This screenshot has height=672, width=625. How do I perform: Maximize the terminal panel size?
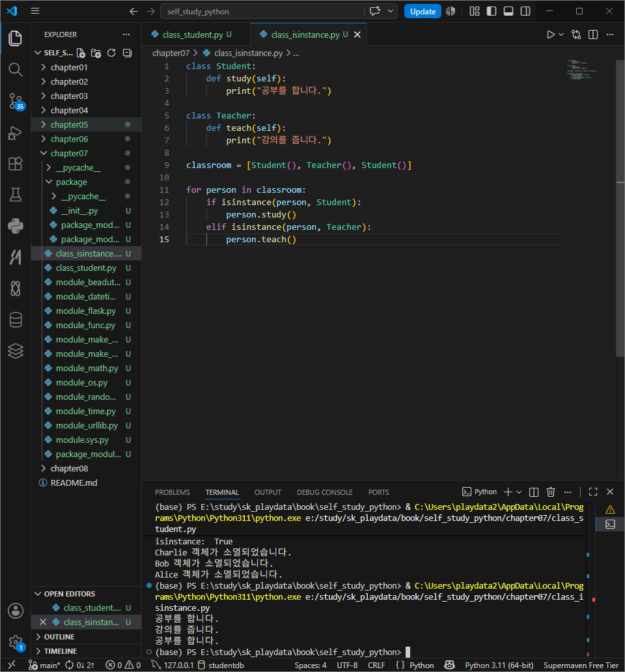(593, 492)
